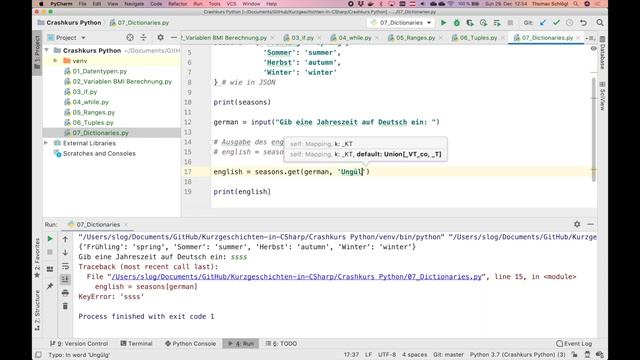Open Run panel settings gear
This screenshot has height=360, width=640.
[x=577, y=224]
